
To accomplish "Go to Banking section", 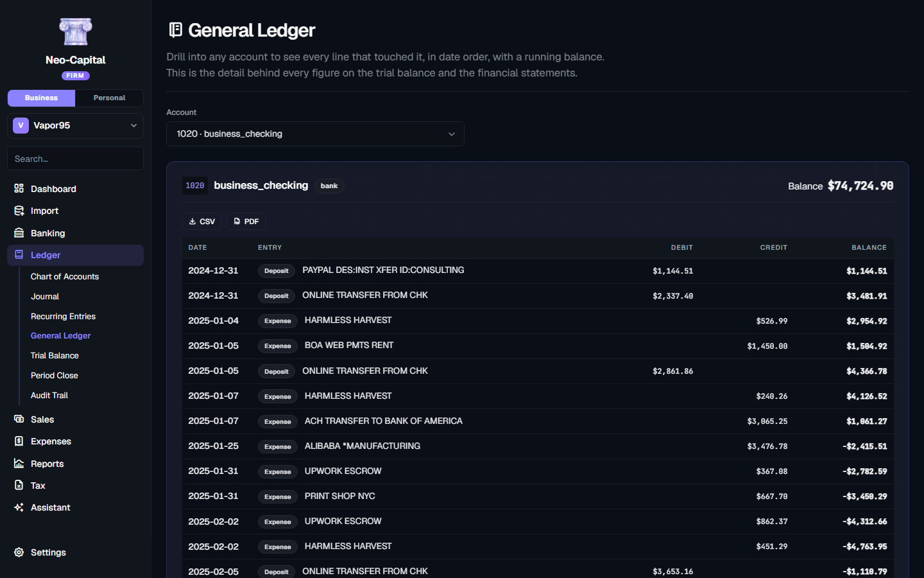I will [x=75, y=233].
